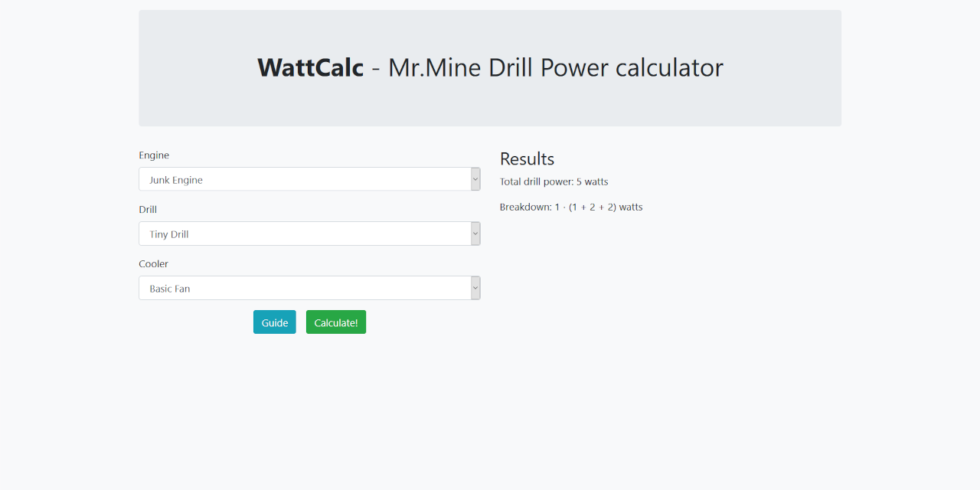This screenshot has height=490, width=980.
Task: Click the arrow on the Engine selector
Action: pos(475,178)
